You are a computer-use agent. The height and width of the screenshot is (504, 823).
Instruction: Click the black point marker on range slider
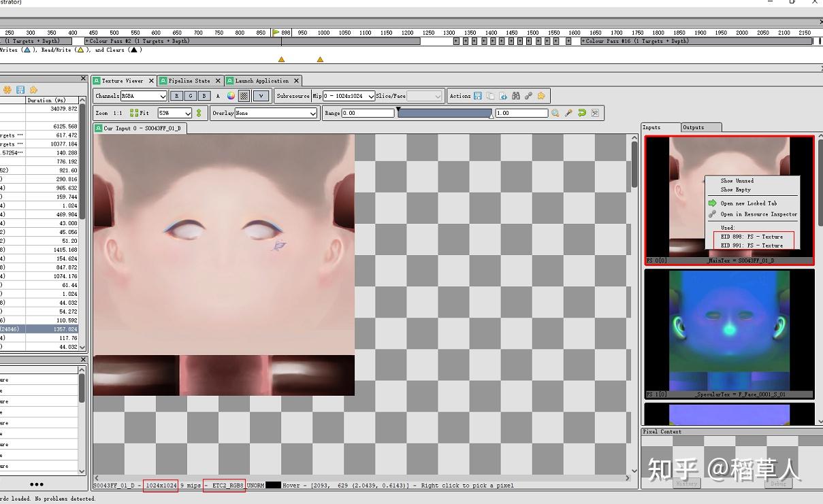click(x=398, y=109)
